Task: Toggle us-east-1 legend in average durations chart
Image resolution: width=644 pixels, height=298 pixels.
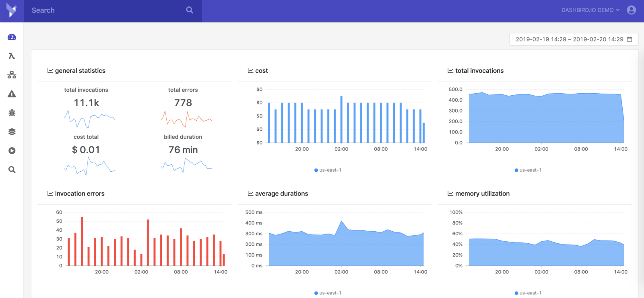Action: 328,293
